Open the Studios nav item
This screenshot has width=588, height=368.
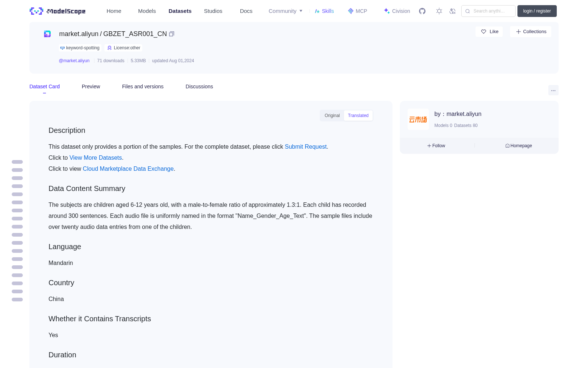pyautogui.click(x=213, y=11)
